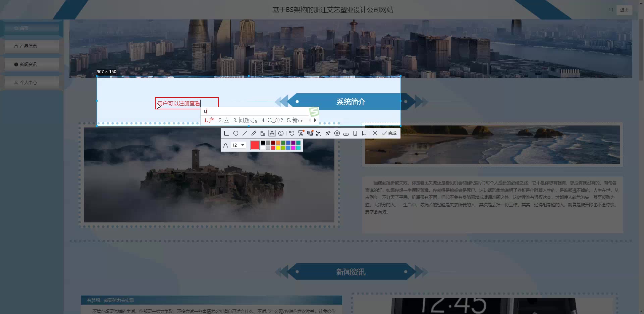Toggle the text annotation tool
This screenshot has width=644, height=314.
pos(272,133)
